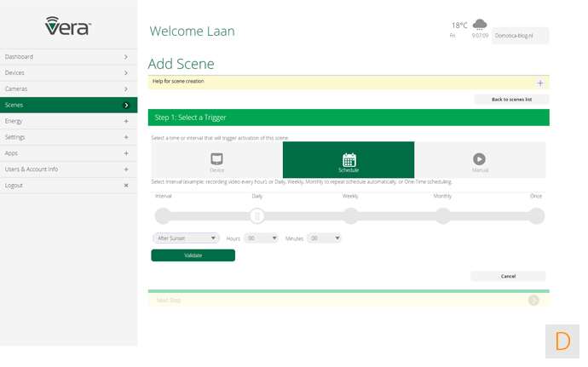This screenshot has width=588, height=367.
Task: Open the Minutes dropdown
Action: (325, 238)
